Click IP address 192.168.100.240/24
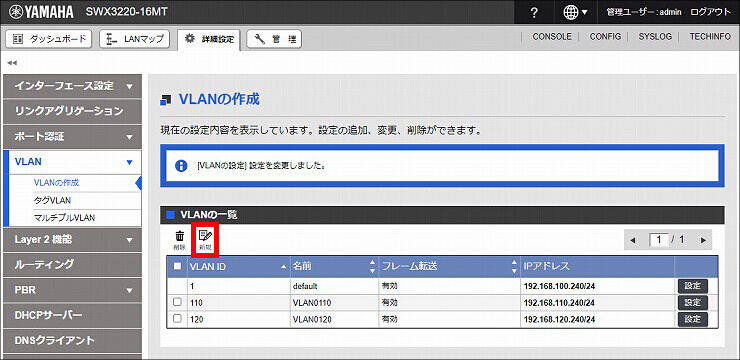Image resolution: width=740 pixels, height=360 pixels. click(x=559, y=286)
